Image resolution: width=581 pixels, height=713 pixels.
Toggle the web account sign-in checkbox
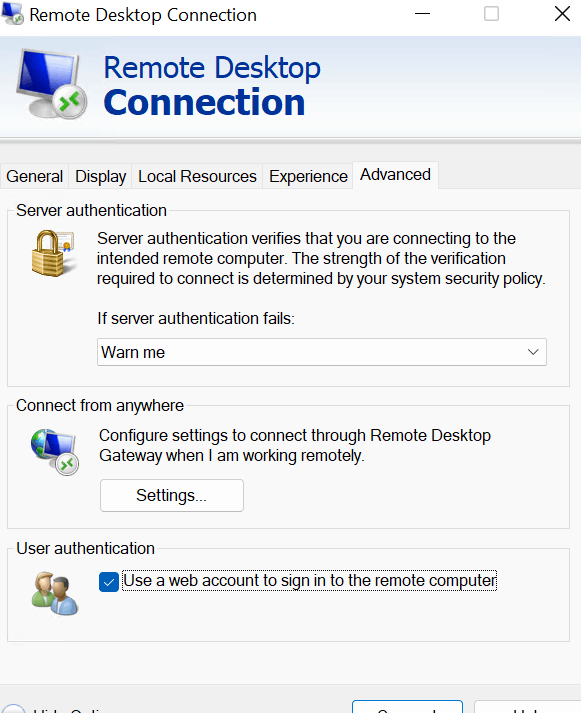click(109, 582)
